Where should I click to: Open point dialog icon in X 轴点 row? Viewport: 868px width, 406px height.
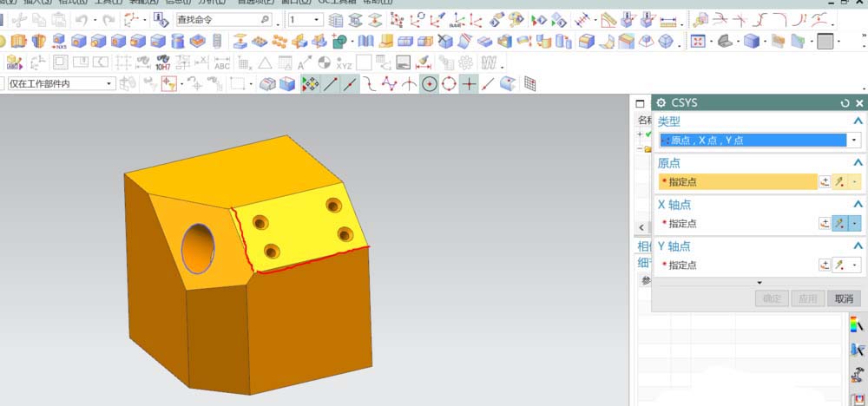[x=825, y=224]
